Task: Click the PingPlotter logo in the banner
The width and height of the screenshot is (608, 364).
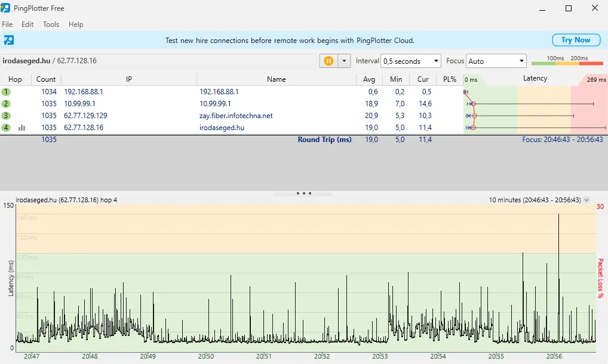Action: pos(9,41)
